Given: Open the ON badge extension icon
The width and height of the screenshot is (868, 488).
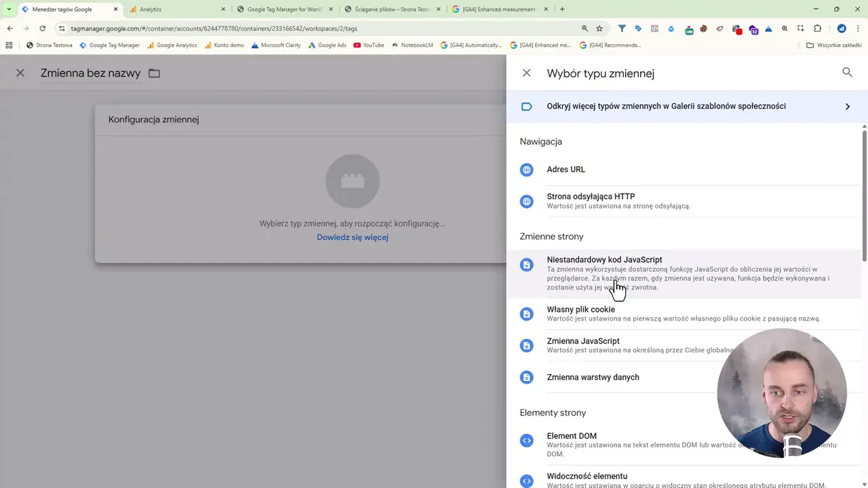Looking at the screenshot, I should point(688,29).
